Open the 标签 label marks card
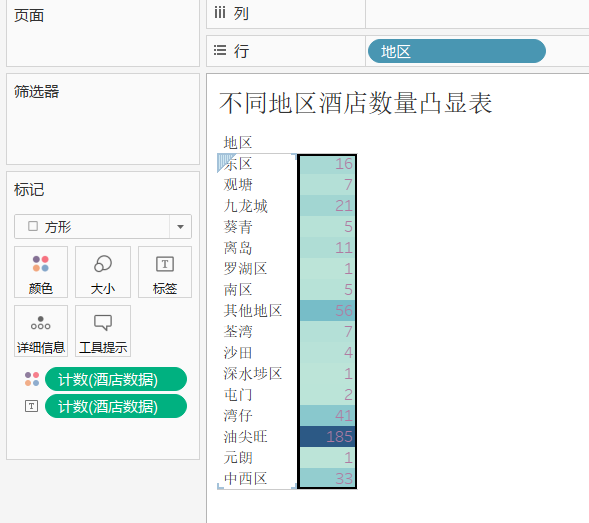Screen dimensions: 589x523 [165, 272]
